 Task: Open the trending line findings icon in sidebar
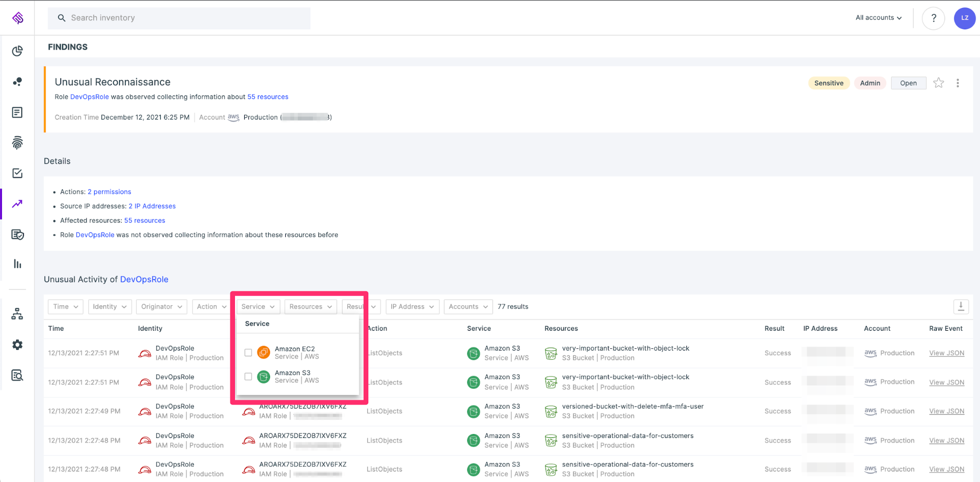pyautogui.click(x=17, y=204)
